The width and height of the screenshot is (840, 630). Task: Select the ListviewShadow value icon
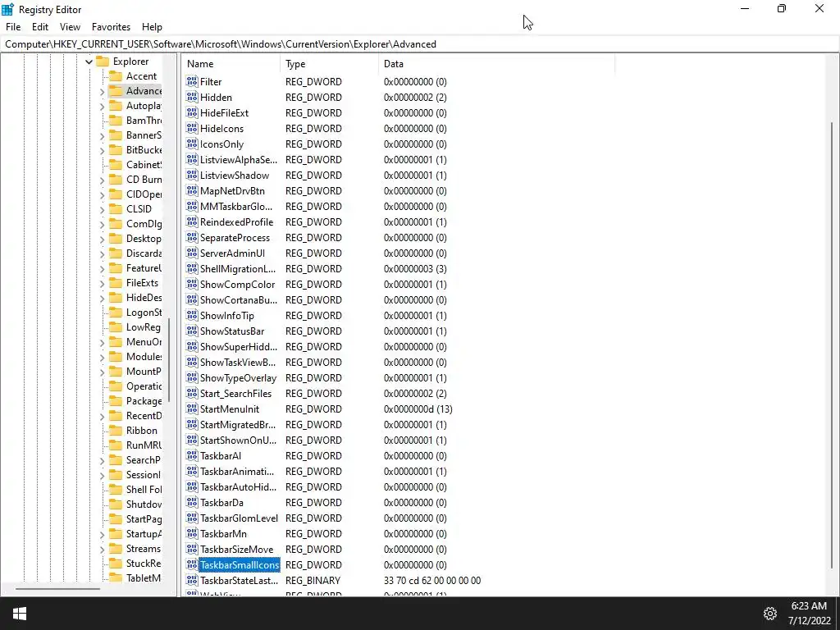[192, 176]
